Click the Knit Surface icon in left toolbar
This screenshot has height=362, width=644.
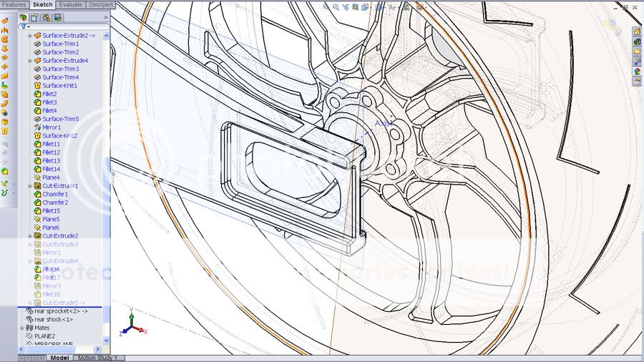[4, 132]
